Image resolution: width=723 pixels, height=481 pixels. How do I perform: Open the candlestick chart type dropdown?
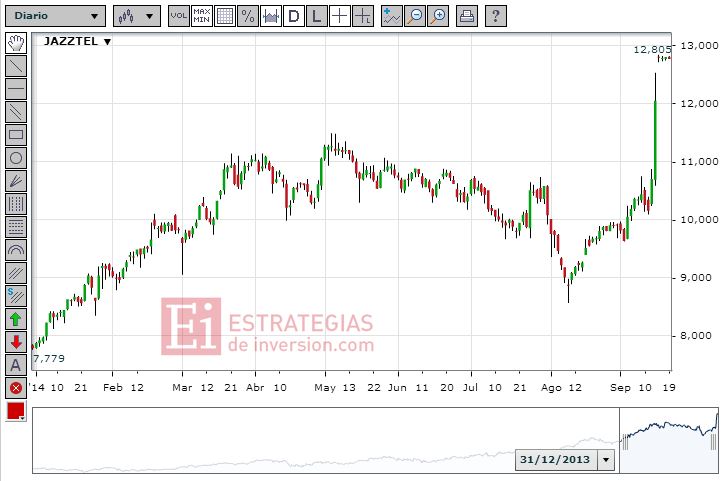[x=137, y=16]
